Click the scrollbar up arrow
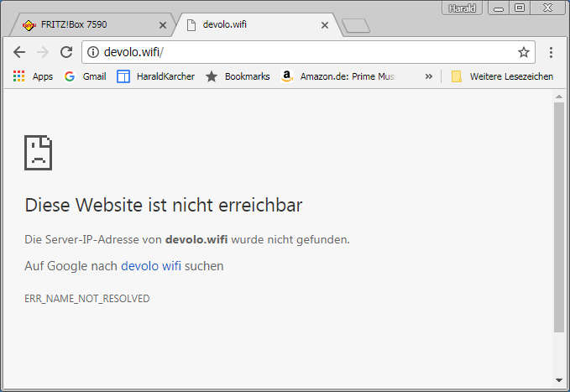 [559, 97]
